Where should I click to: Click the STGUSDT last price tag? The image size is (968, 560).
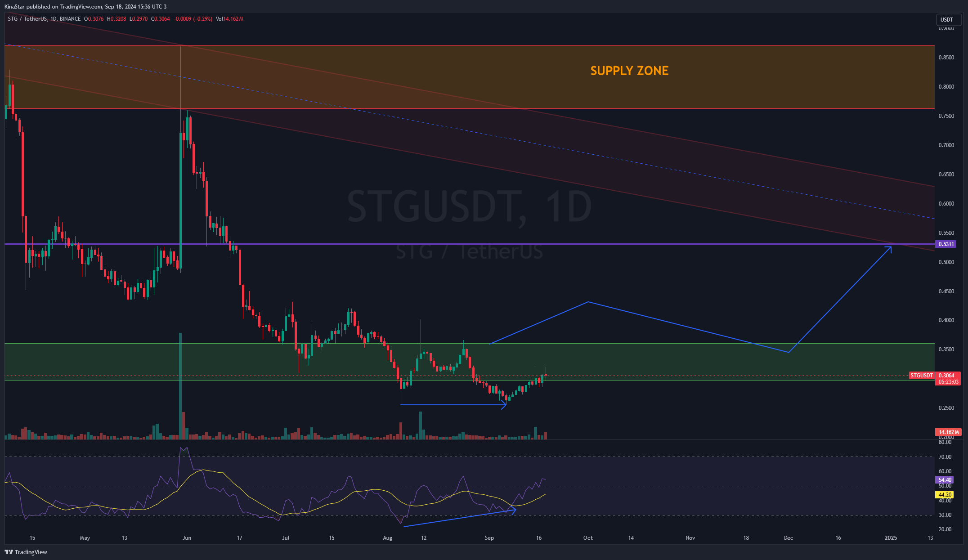[922, 375]
